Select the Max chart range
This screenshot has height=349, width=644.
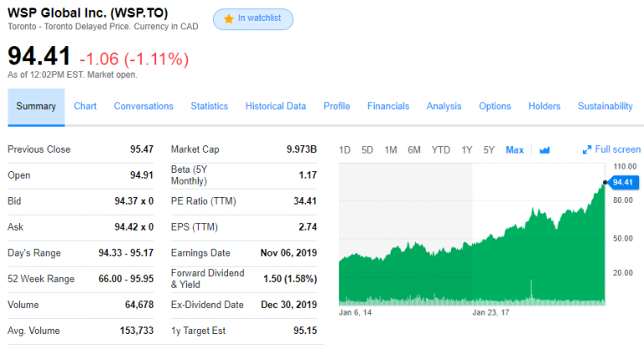[x=515, y=150]
